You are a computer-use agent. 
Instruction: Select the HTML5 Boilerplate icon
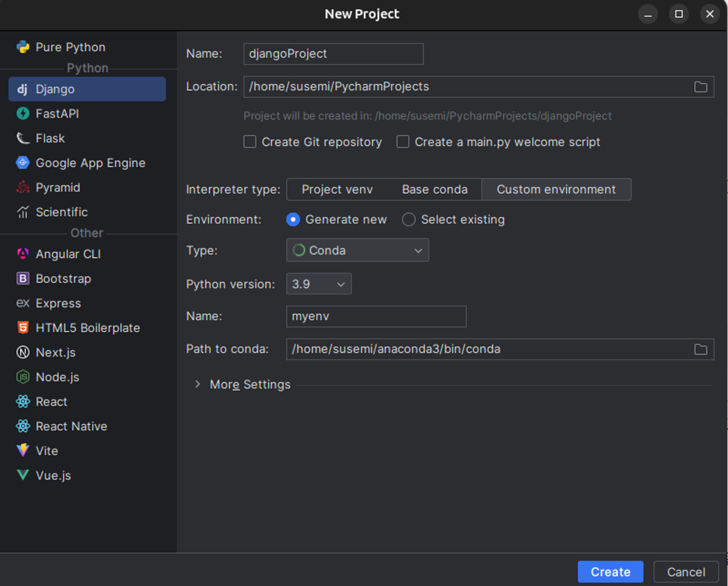(23, 328)
